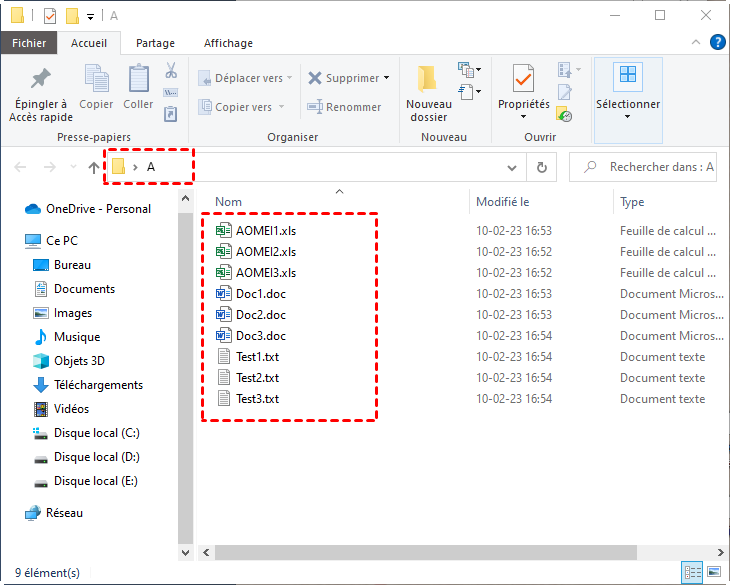Open Téléchargements in navigation pane

(x=88, y=385)
